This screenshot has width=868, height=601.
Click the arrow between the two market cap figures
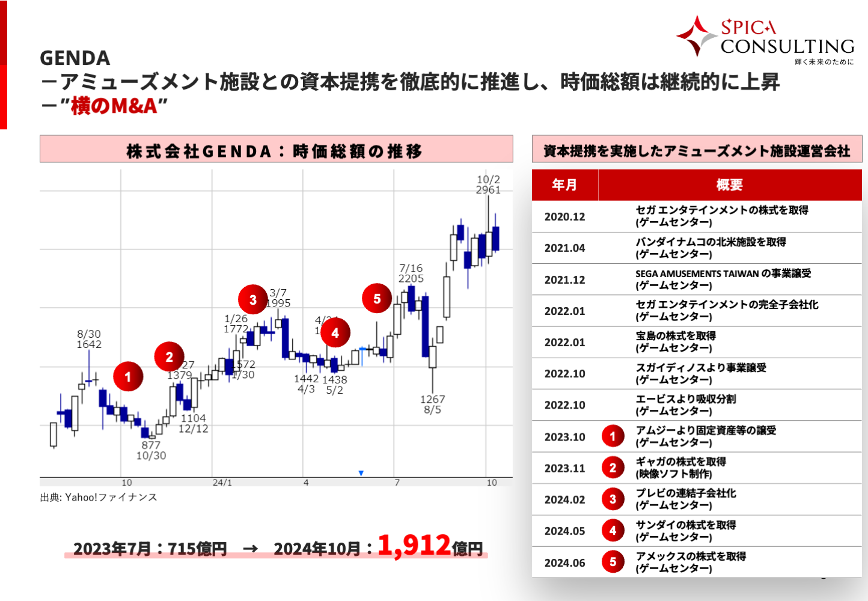(x=251, y=549)
